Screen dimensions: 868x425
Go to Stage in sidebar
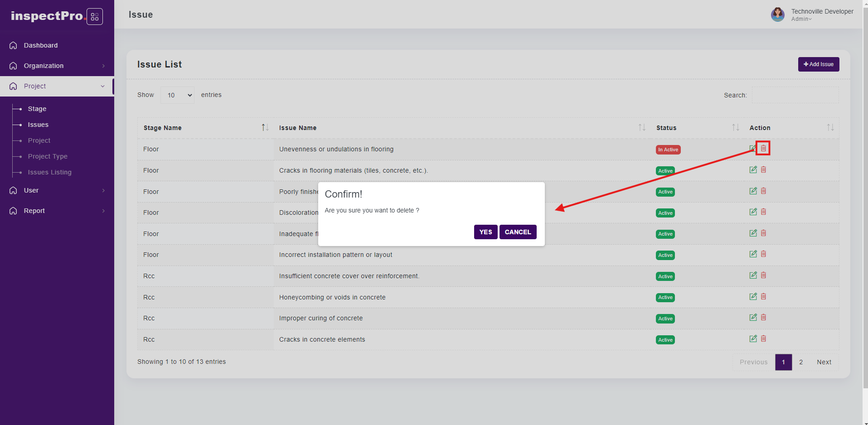[37, 109]
